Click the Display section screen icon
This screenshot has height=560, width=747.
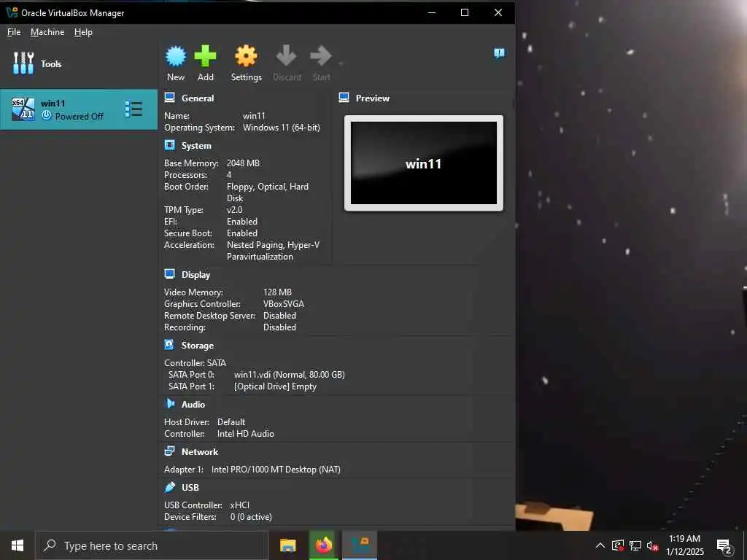tap(169, 274)
